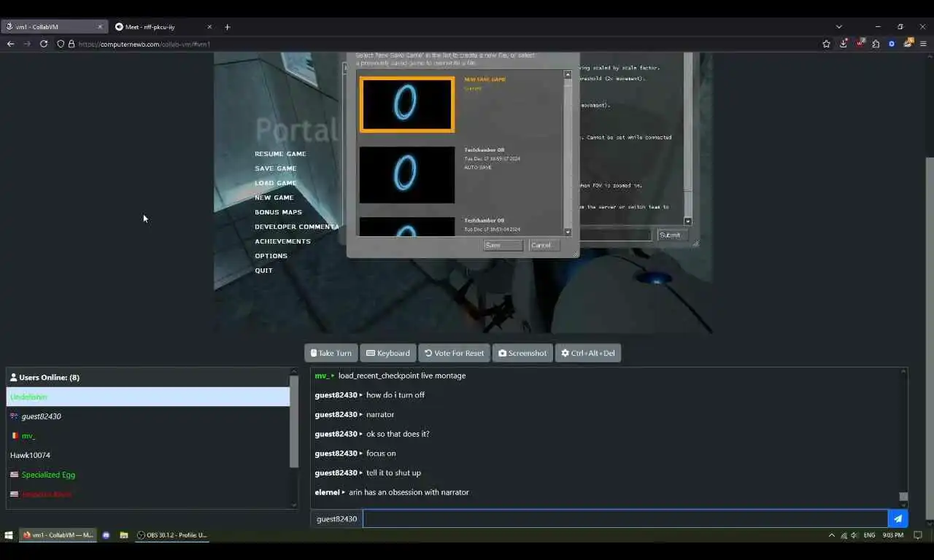
Task: Select user guest82430 in users list
Action: 148,416
